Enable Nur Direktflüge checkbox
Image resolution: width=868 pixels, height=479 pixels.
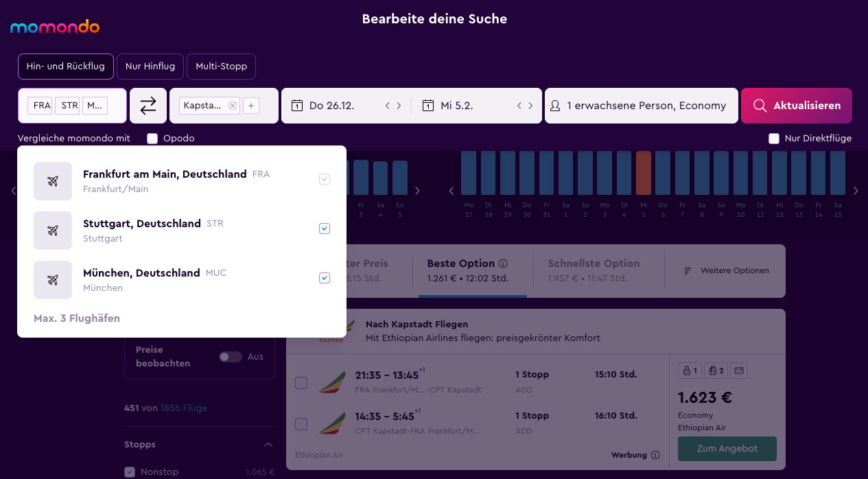pos(774,139)
